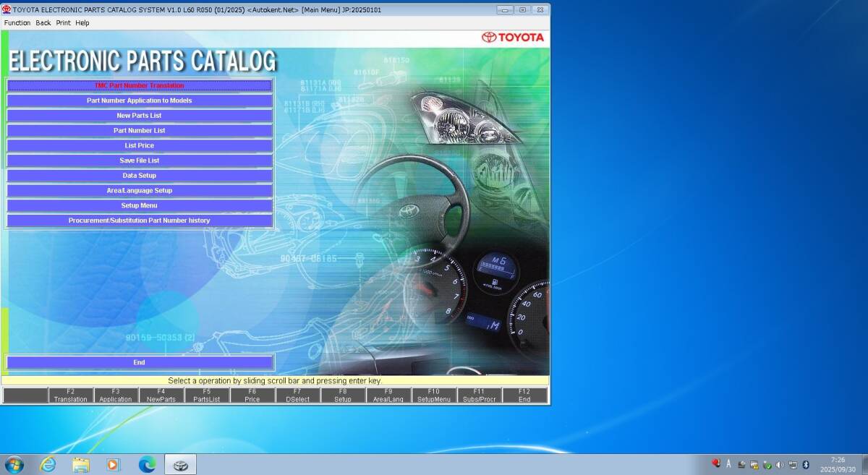Open the network connection tray icon
The image size is (868, 475).
click(793, 464)
